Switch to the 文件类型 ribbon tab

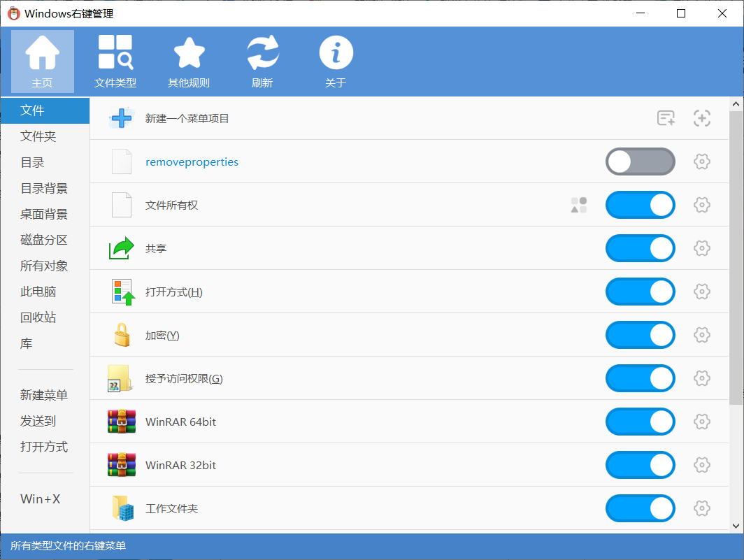[x=115, y=61]
